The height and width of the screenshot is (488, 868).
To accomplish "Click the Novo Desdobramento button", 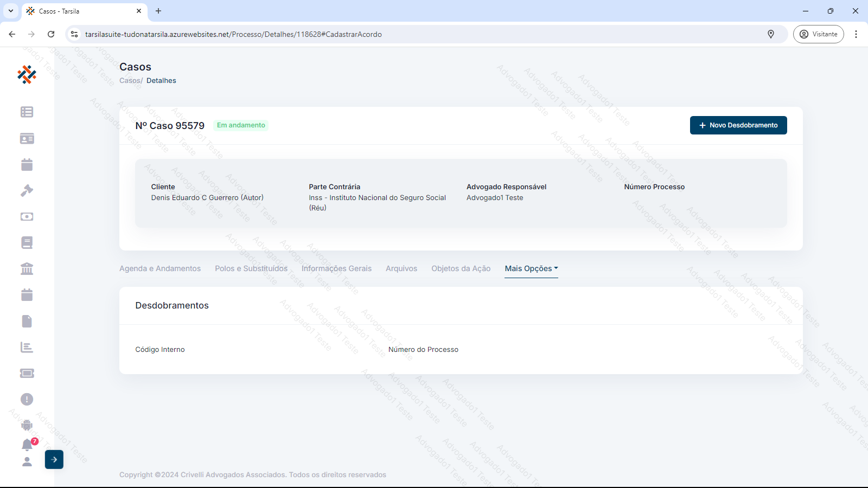I will pyautogui.click(x=738, y=125).
